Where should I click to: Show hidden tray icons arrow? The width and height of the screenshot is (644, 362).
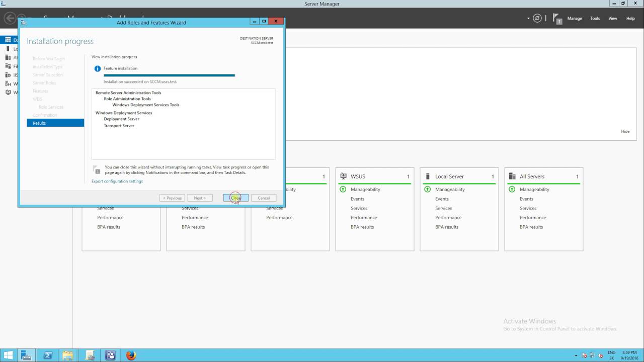coord(577,355)
